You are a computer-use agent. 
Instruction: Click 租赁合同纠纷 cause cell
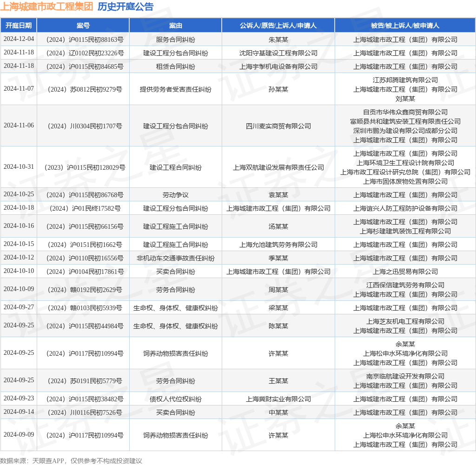click(175, 66)
